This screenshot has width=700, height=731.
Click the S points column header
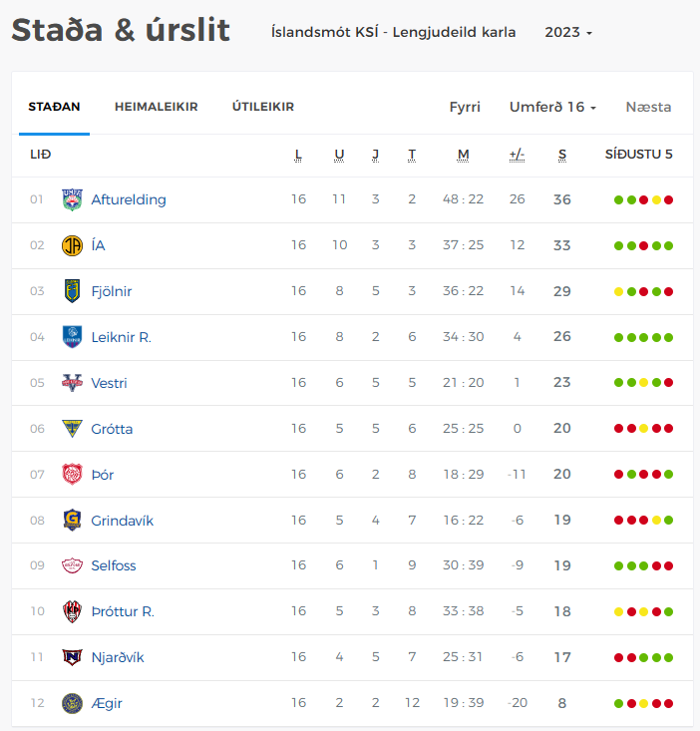tap(562, 155)
